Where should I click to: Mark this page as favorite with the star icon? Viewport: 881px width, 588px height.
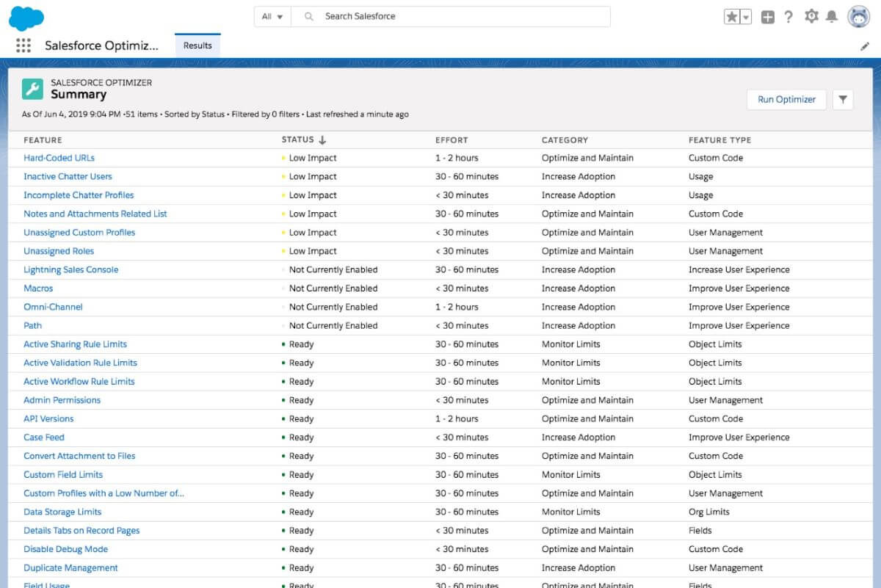tap(732, 16)
